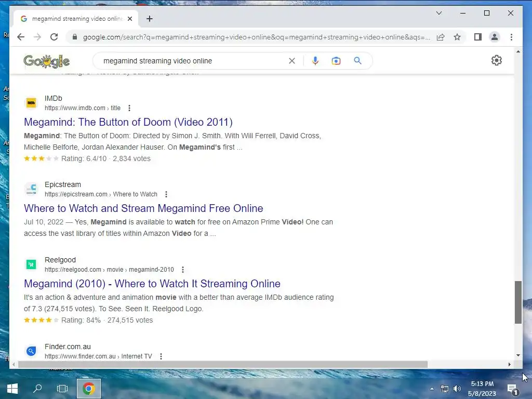Click the browser forward arrow

tap(37, 37)
